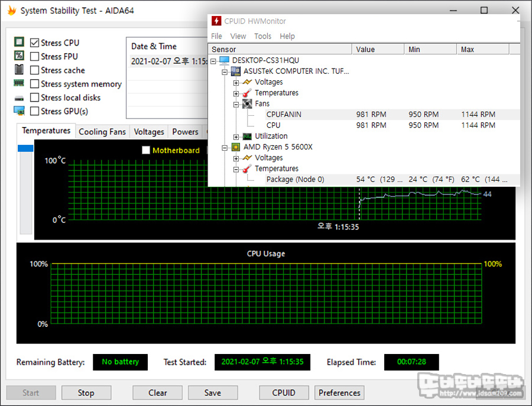Click the Fans icon in HWMonitor

pos(247,103)
